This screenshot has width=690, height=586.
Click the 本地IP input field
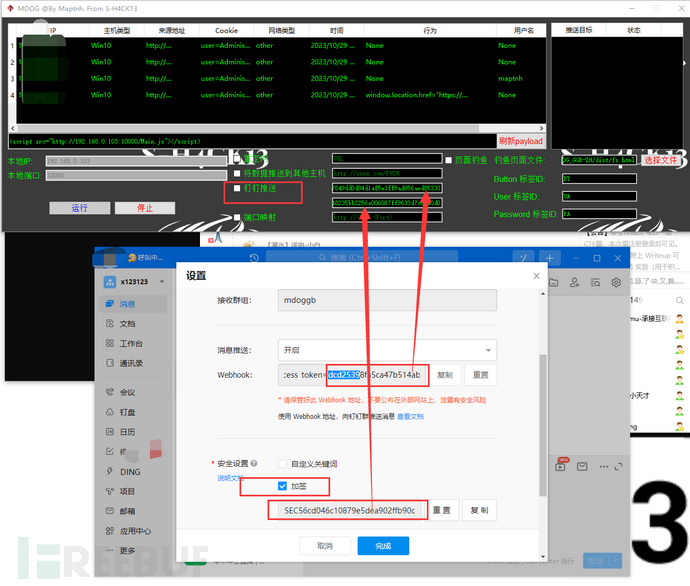click(x=136, y=161)
